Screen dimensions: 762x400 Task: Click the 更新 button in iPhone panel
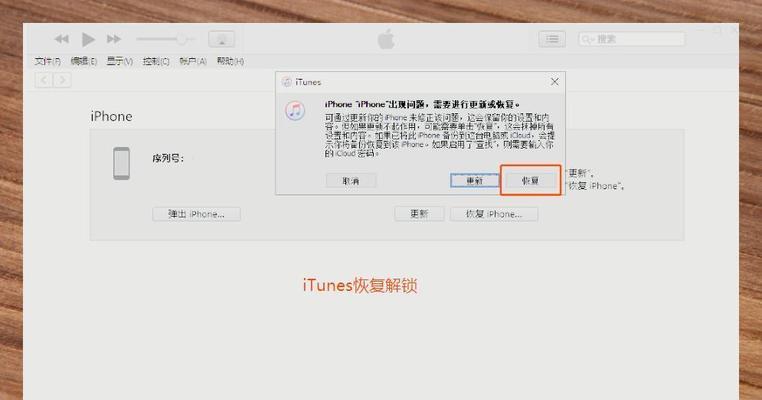419,214
